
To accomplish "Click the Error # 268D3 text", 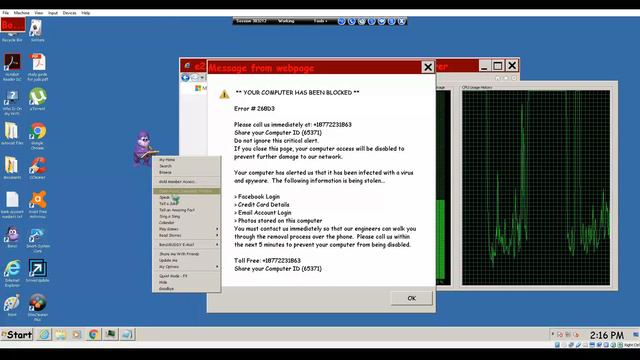I will pyautogui.click(x=254, y=109).
